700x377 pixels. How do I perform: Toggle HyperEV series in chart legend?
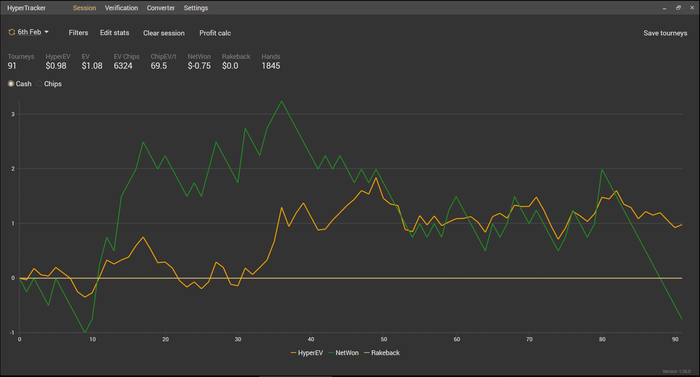307,353
